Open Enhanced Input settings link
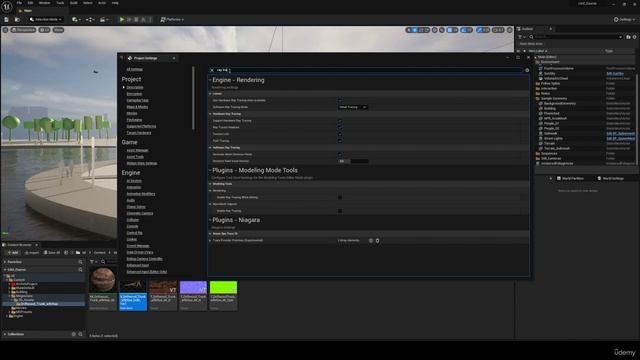This screenshot has height=360, width=640. click(138, 266)
